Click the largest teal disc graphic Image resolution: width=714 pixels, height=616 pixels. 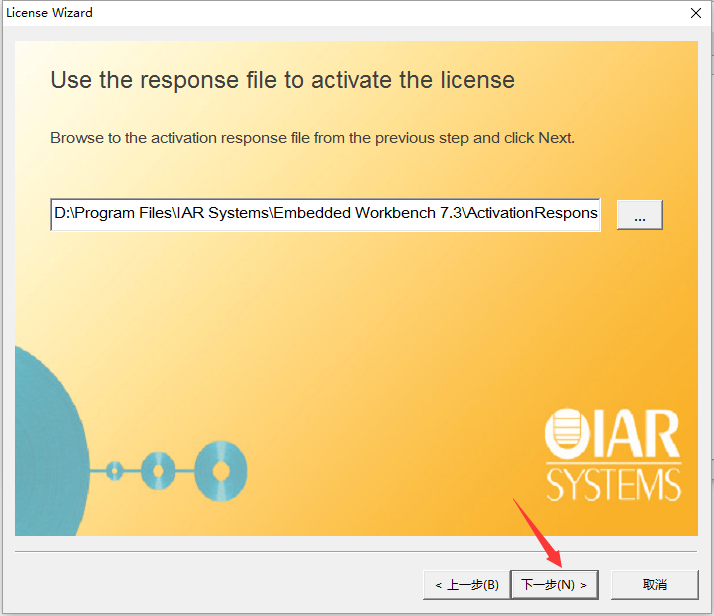pyautogui.click(x=221, y=471)
